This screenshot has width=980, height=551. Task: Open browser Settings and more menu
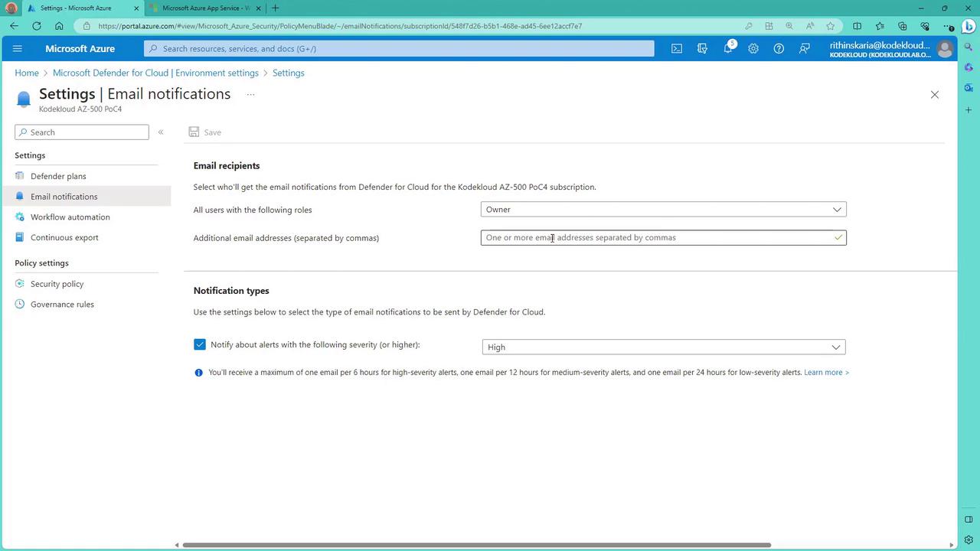pyautogui.click(x=948, y=26)
